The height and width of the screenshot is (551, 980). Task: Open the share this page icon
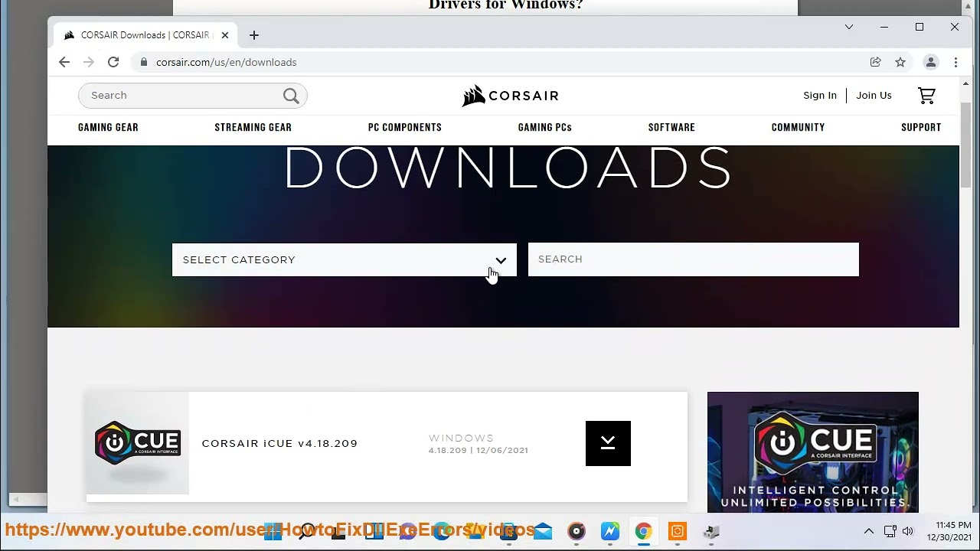pyautogui.click(x=876, y=62)
